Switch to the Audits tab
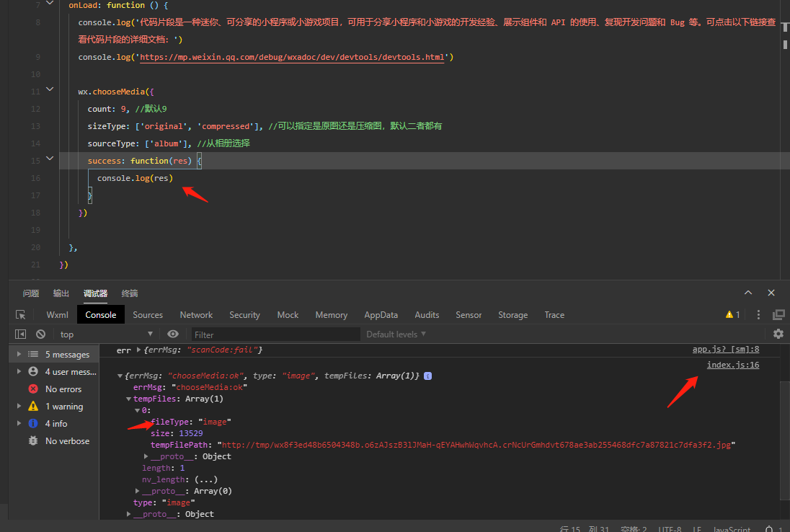 tap(427, 315)
